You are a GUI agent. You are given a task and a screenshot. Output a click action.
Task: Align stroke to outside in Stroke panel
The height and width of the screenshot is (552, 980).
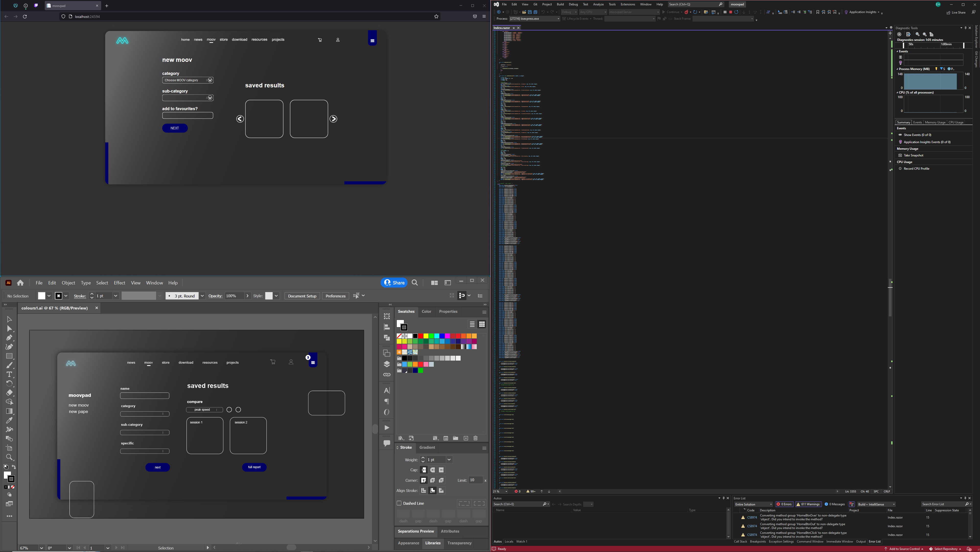tap(441, 491)
